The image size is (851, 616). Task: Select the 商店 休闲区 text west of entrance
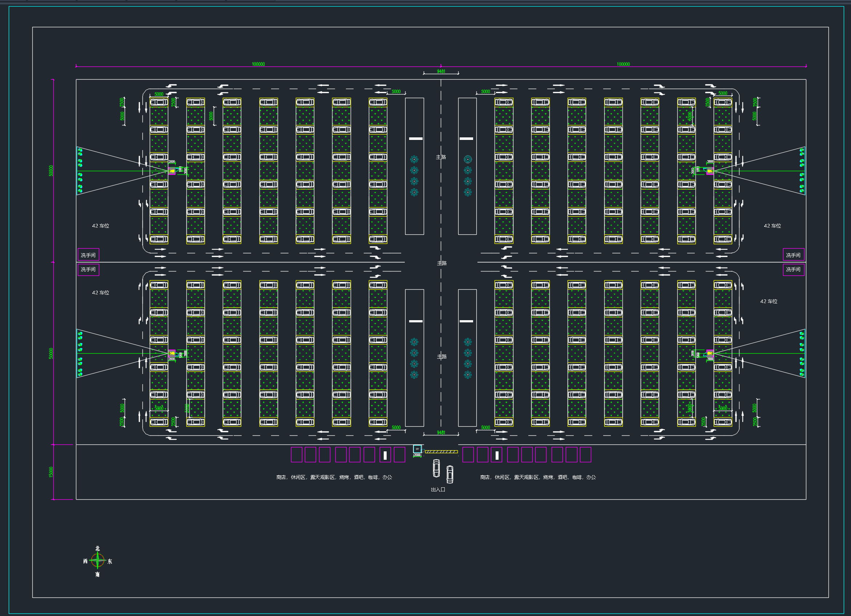tap(335, 477)
